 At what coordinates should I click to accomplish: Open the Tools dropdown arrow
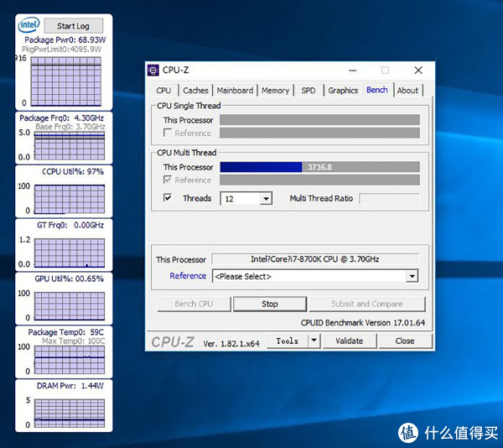[x=314, y=340]
